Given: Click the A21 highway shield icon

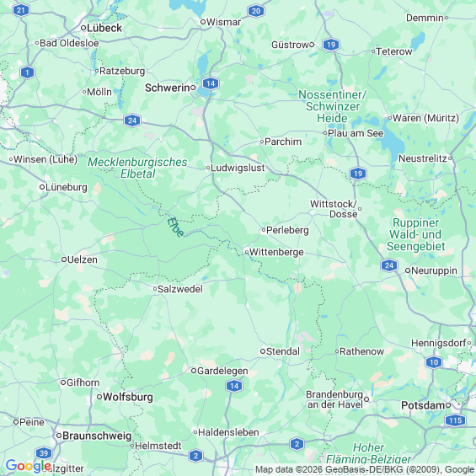Looking at the screenshot, I should pos(21,11).
